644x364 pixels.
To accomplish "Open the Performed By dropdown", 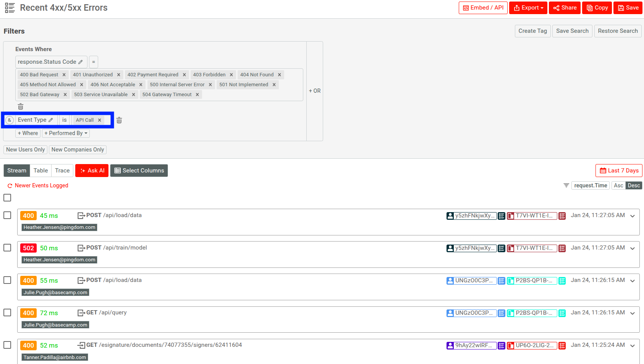I will 66,133.
